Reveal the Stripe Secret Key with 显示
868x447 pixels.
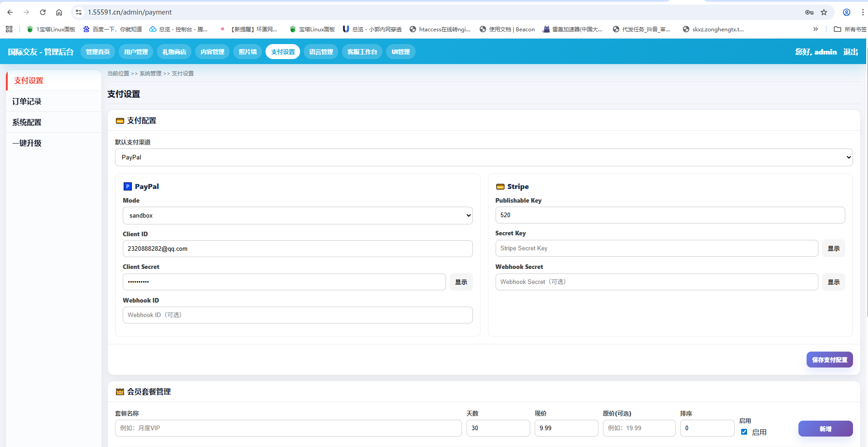[x=833, y=248]
